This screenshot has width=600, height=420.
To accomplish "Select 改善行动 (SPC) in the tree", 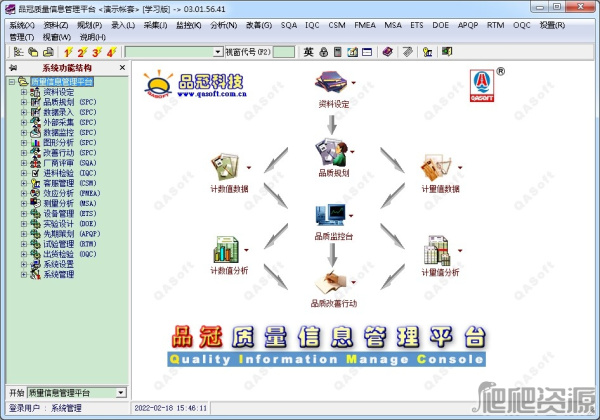I will click(70, 153).
